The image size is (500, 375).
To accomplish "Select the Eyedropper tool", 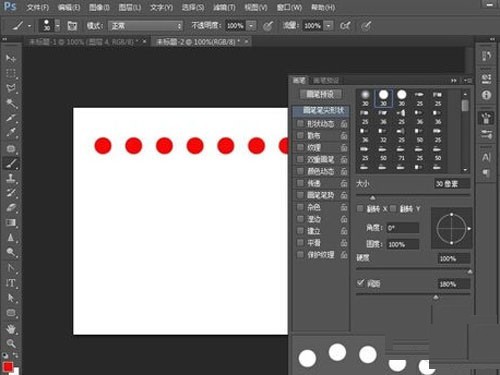I will tap(11, 133).
